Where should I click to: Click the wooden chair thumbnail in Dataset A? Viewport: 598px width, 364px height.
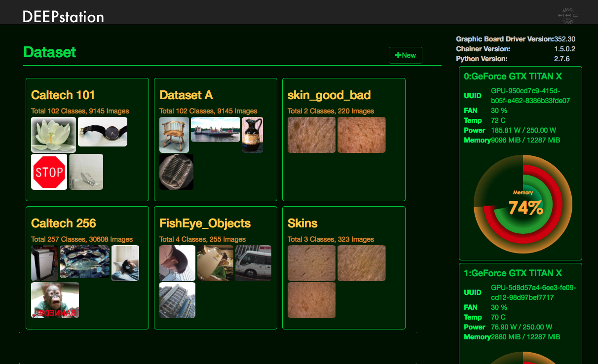[174, 135]
